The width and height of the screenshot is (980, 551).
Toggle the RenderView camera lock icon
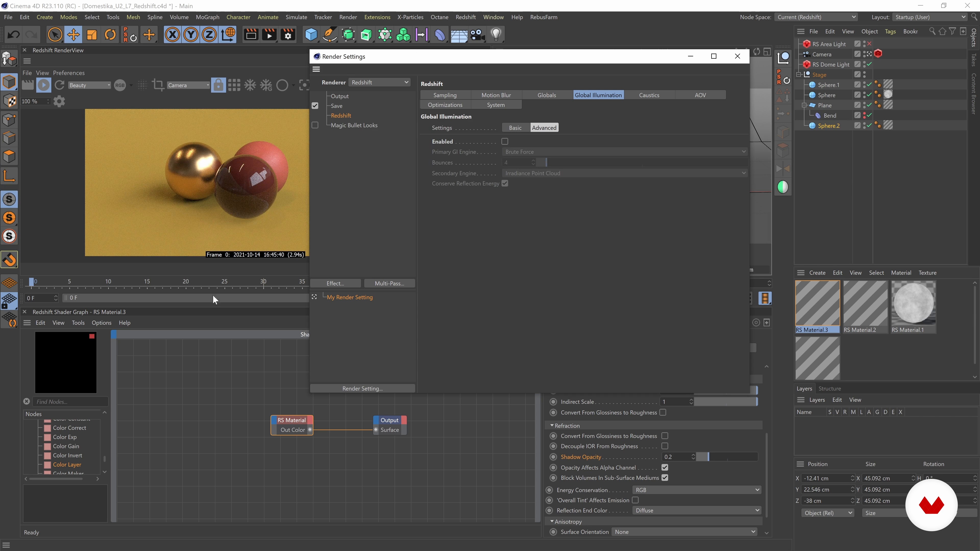pos(218,85)
